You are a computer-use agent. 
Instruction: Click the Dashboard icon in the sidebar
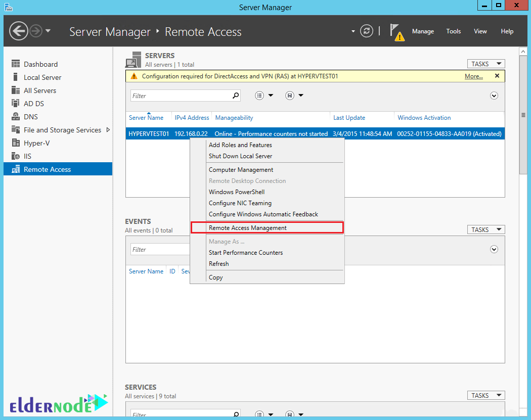click(16, 64)
